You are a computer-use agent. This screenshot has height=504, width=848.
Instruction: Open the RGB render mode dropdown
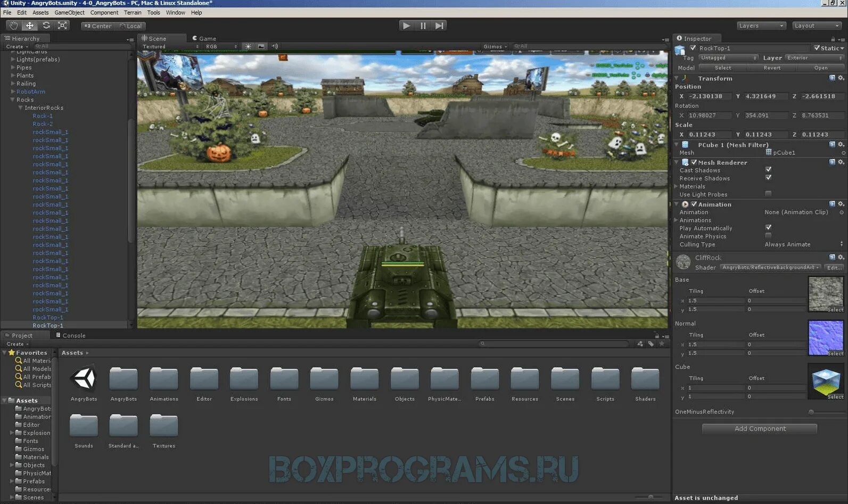[221, 46]
